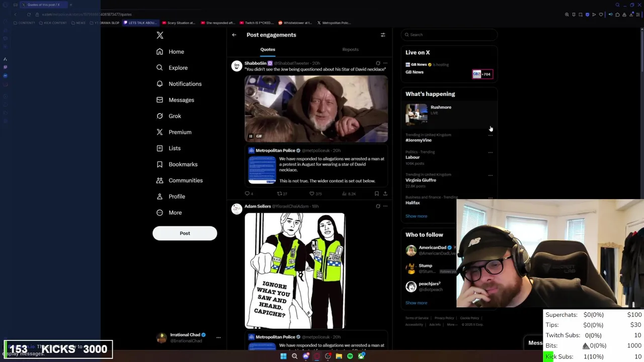Click the Search field on X

coord(449,35)
